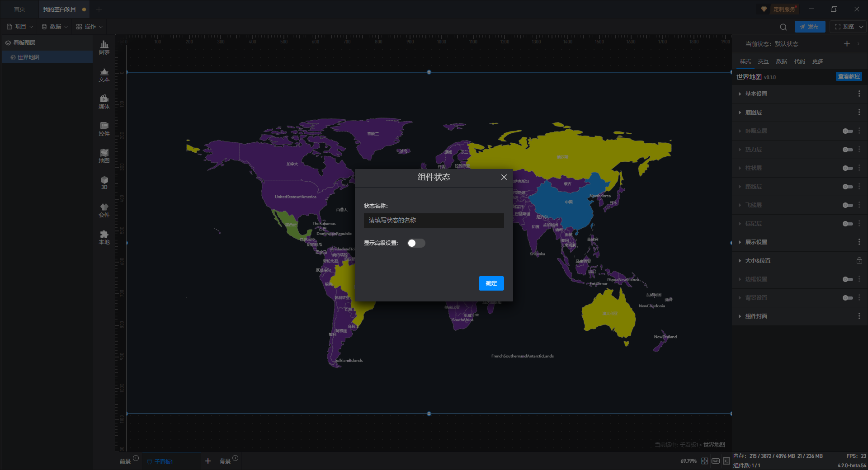This screenshot has width=868, height=470.
Task: Open the 本地 (local) component category
Action: tap(104, 237)
